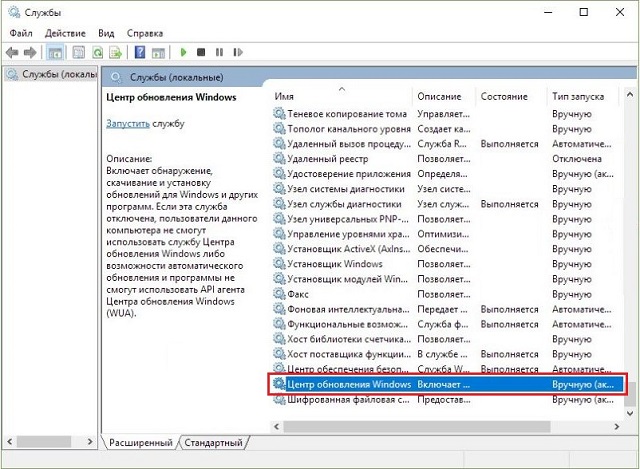Stop the service with square icon
The image size is (640, 469).
(x=201, y=52)
